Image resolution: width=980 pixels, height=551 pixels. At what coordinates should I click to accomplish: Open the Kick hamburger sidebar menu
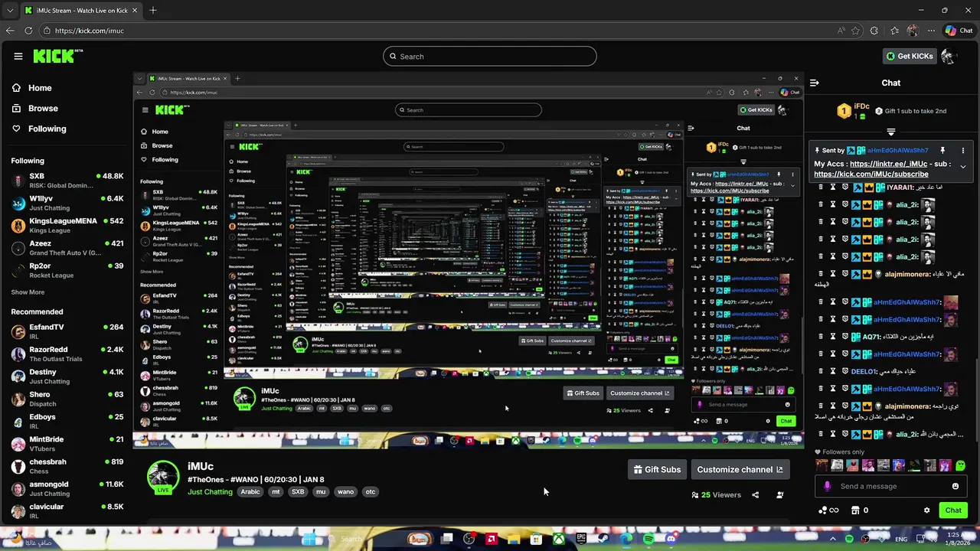(18, 56)
